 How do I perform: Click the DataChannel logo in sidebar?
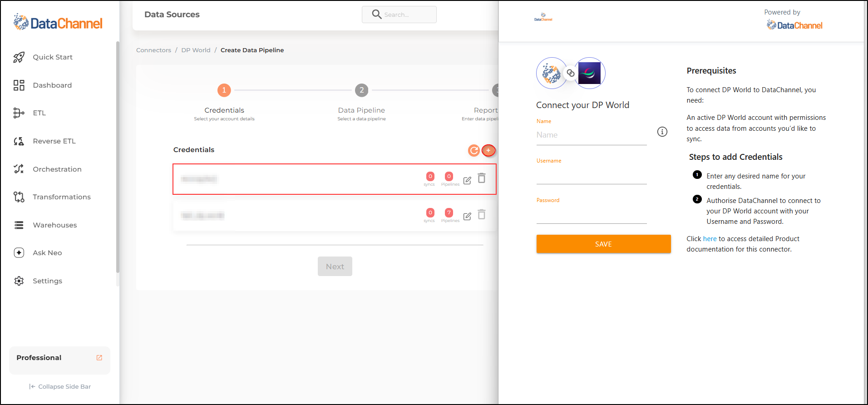pos(58,22)
